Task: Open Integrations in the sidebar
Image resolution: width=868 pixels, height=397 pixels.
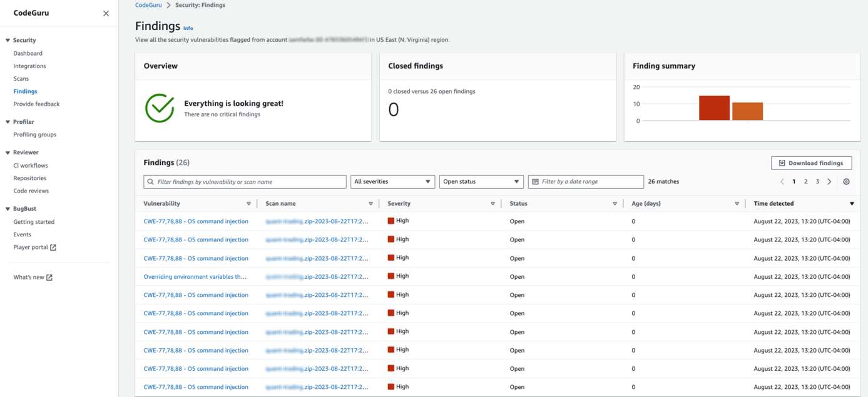Action: coord(29,66)
